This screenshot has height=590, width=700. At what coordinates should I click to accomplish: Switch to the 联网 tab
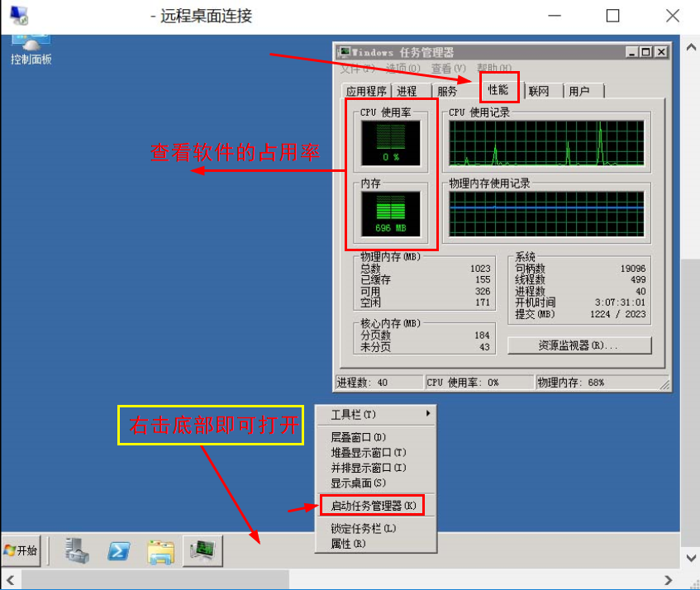(539, 92)
